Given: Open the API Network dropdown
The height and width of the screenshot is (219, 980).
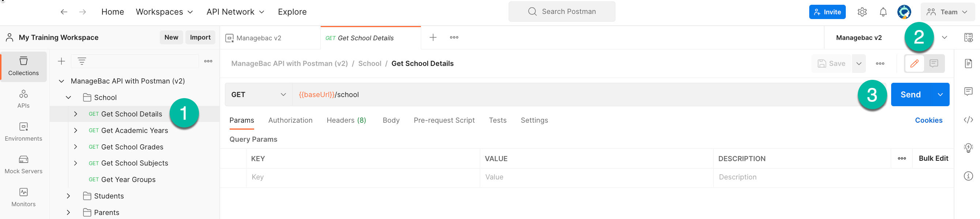Looking at the screenshot, I should (x=235, y=12).
